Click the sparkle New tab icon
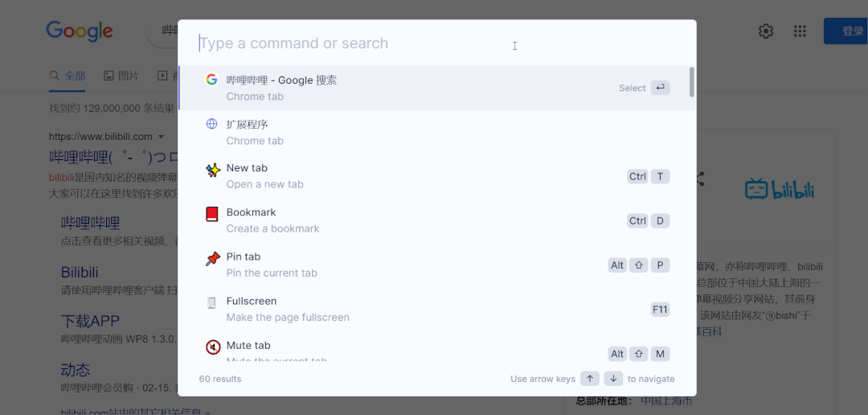Screen dimensions: 868x415 (x=212, y=170)
